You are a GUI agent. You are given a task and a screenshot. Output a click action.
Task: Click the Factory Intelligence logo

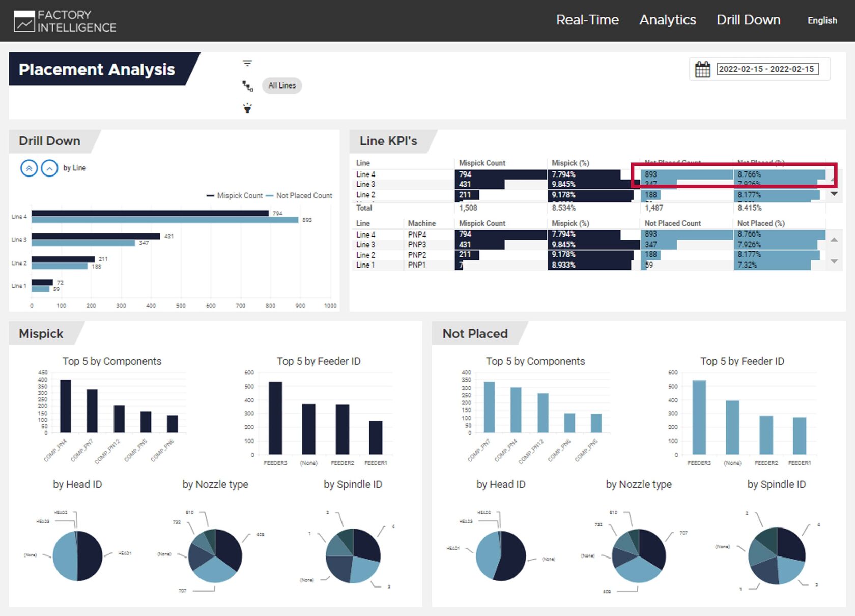coord(65,21)
